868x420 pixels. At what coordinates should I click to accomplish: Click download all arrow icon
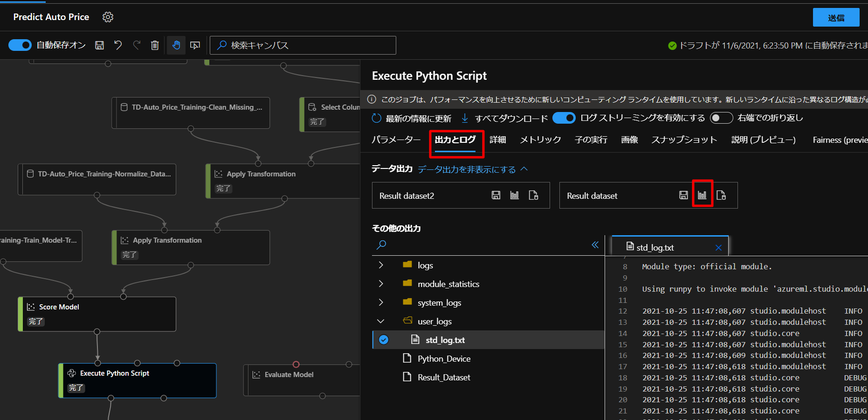465,118
